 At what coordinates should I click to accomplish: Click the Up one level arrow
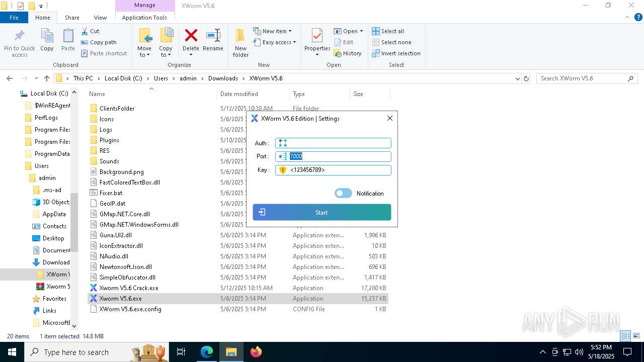pyautogui.click(x=47, y=78)
